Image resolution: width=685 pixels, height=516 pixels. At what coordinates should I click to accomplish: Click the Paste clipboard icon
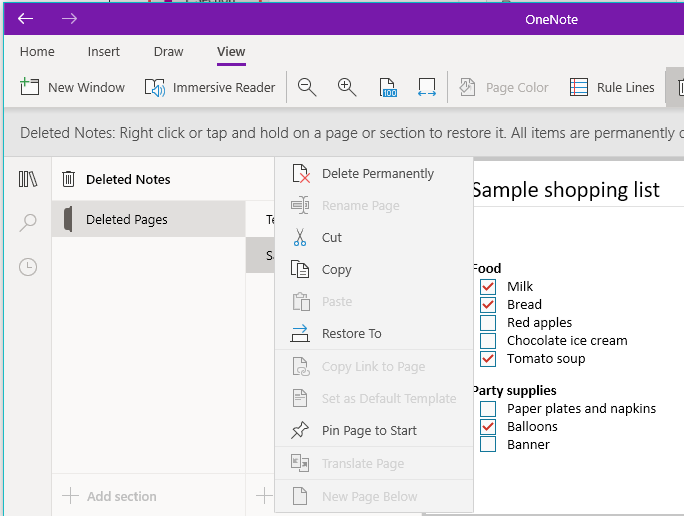tap(301, 301)
